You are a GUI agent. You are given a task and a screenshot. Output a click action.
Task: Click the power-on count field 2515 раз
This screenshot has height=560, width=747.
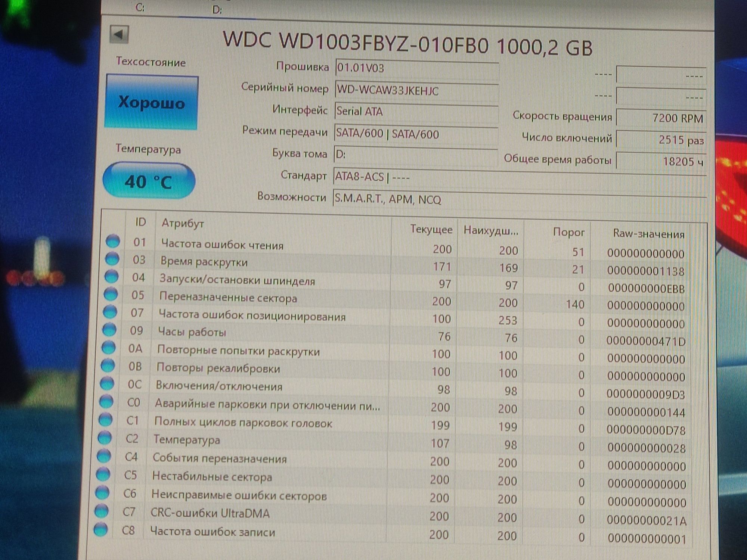(x=661, y=140)
